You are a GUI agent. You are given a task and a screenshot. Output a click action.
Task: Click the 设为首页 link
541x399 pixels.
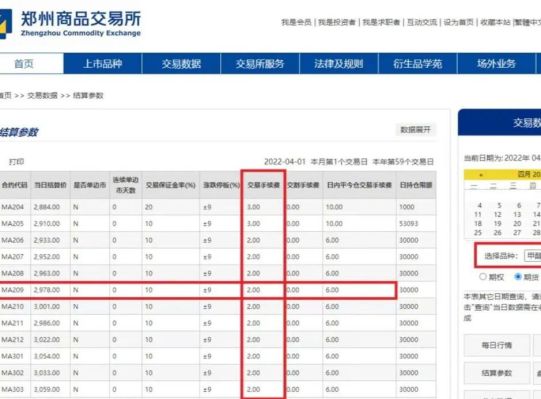(x=459, y=22)
